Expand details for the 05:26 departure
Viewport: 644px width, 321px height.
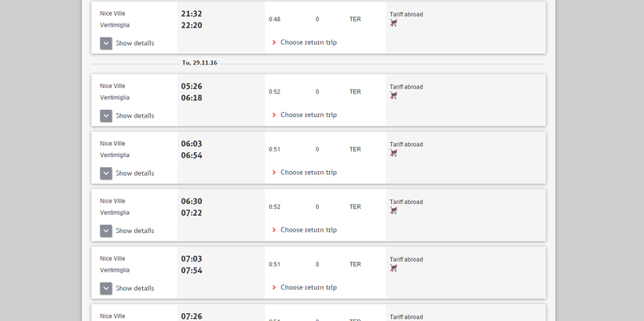point(106,115)
